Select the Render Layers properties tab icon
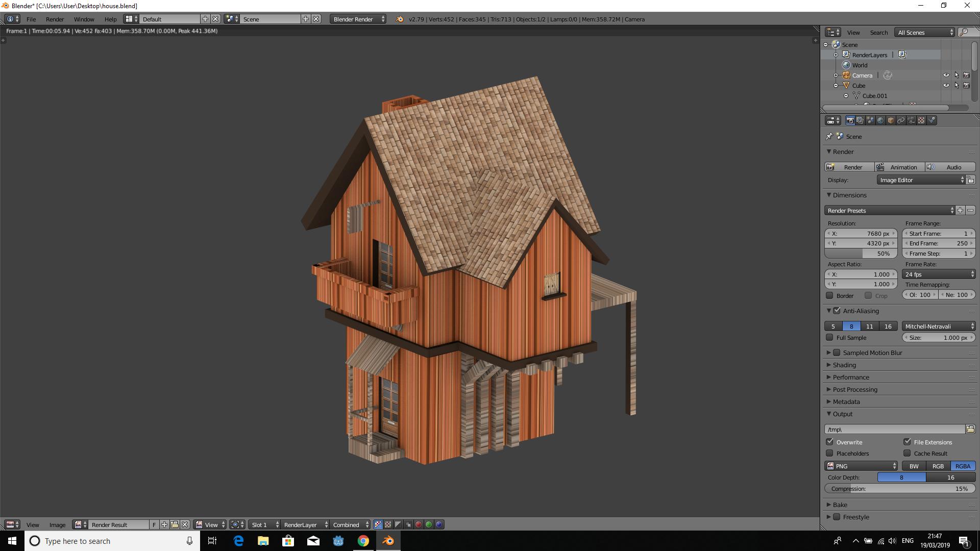Viewport: 980px width, 551px height. pyautogui.click(x=860, y=120)
